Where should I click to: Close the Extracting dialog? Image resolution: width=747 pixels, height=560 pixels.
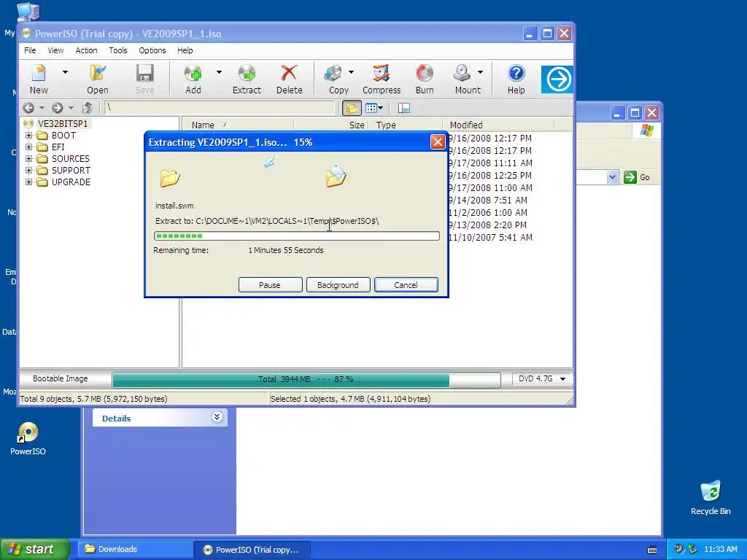point(438,142)
